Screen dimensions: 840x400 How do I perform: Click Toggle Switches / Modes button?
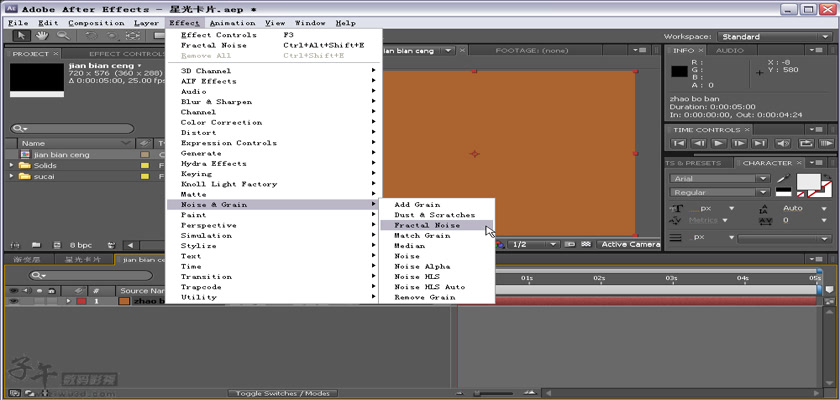click(282, 394)
